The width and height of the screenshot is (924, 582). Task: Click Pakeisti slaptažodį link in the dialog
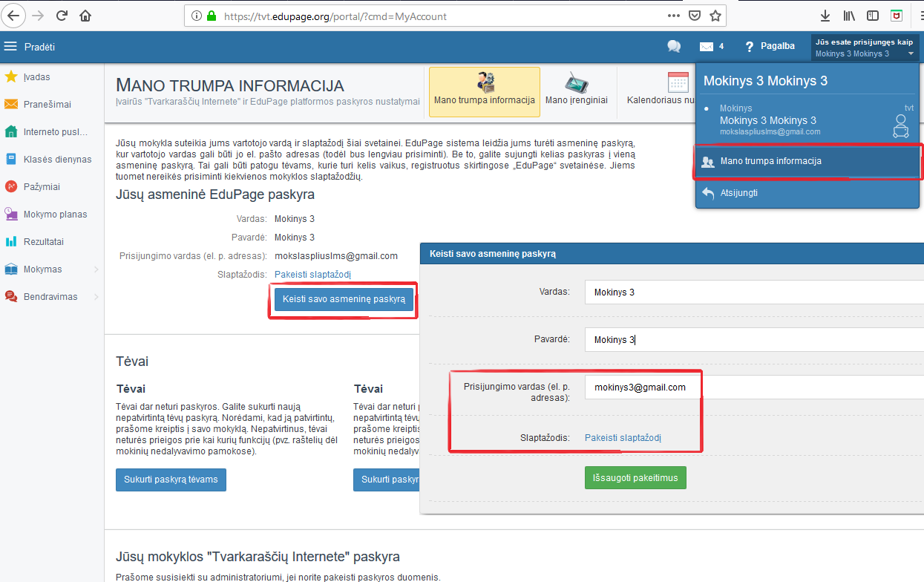623,438
